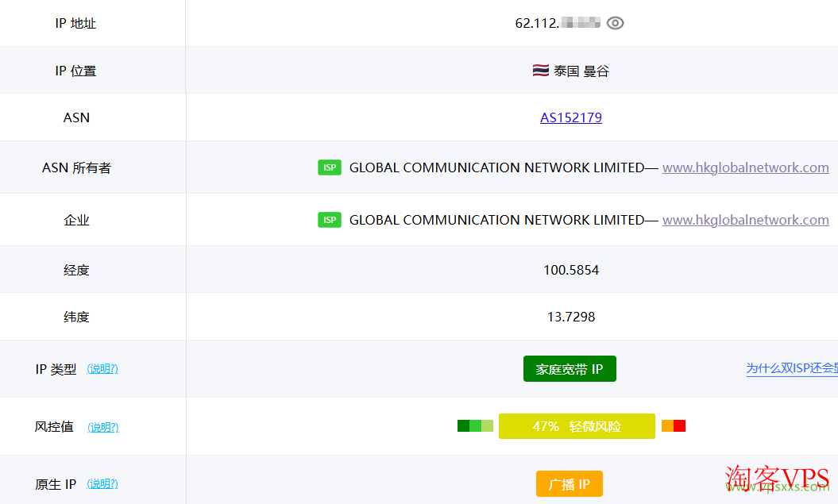Image resolution: width=838 pixels, height=504 pixels.
Task: Click the green ISP badge next to ASN owner
Action: 330,167
